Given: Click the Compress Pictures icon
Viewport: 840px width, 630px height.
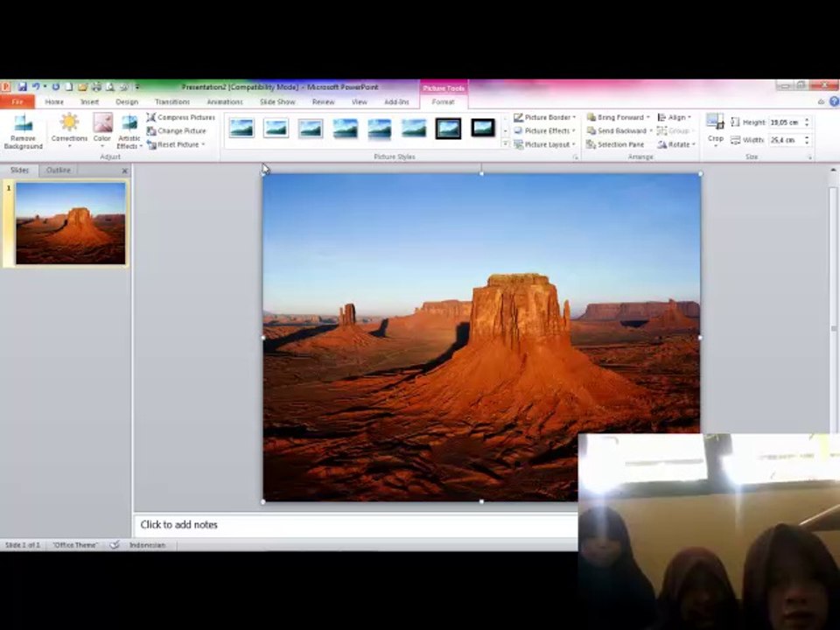Looking at the screenshot, I should tap(151, 117).
